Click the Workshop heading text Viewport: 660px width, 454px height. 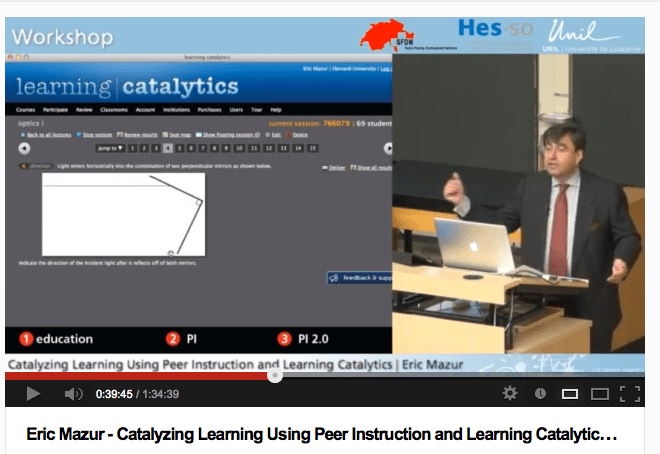pos(62,37)
